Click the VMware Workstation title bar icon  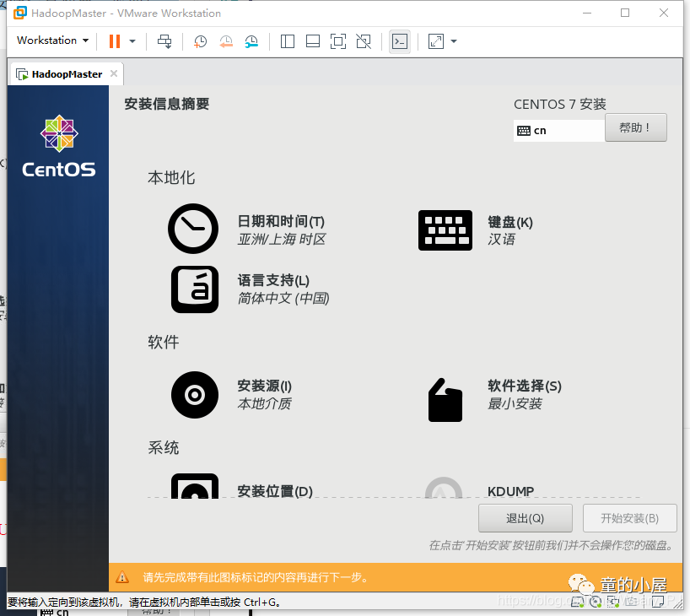pos(20,13)
